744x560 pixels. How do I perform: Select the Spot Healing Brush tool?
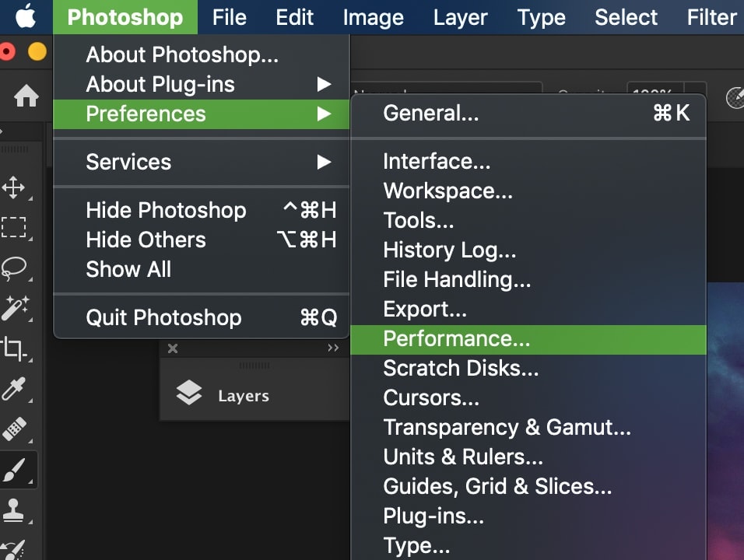pyautogui.click(x=14, y=429)
